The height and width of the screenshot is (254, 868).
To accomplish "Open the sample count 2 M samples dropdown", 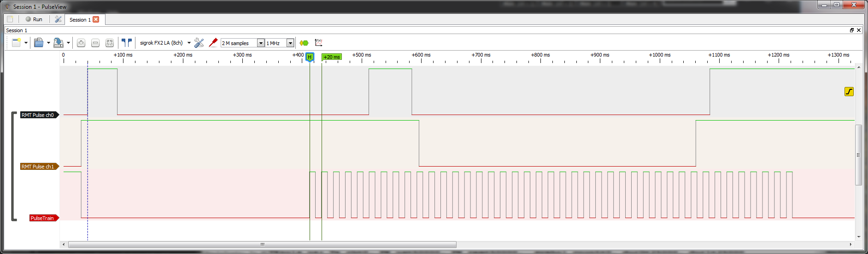I will coord(243,43).
